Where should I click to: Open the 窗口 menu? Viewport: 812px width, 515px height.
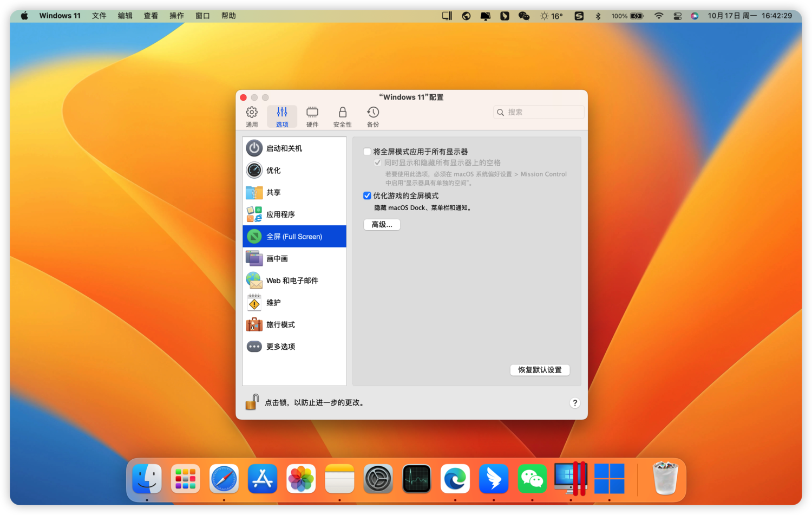point(202,16)
